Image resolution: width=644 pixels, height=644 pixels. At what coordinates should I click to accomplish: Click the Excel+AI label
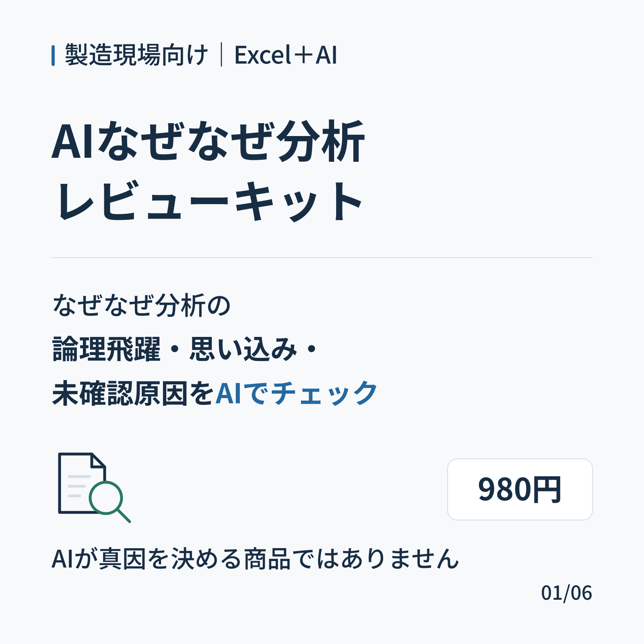(285, 55)
